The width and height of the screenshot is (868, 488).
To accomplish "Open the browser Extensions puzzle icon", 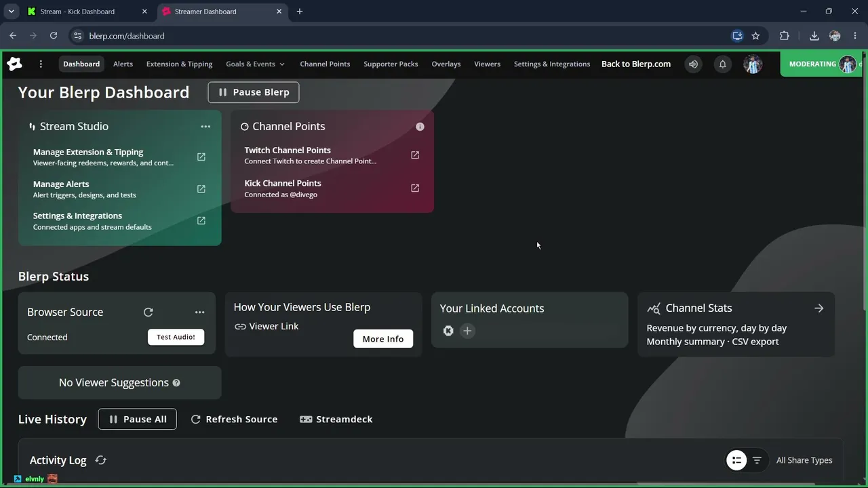I will [x=785, y=36].
